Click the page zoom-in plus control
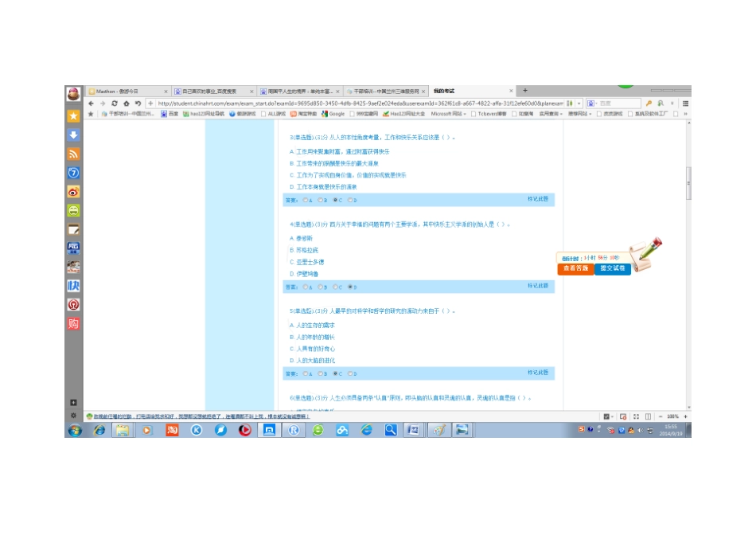Image resolution: width=756 pixels, height=535 pixels. [685, 416]
